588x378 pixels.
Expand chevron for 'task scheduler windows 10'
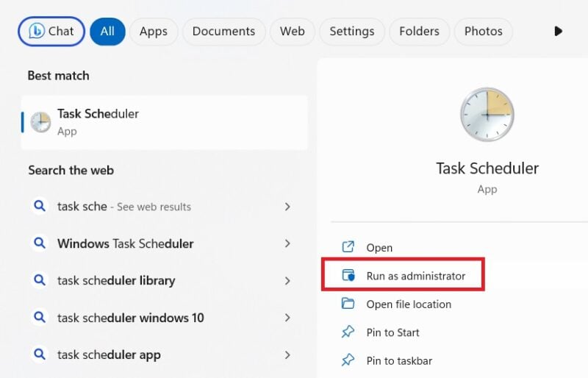(287, 318)
